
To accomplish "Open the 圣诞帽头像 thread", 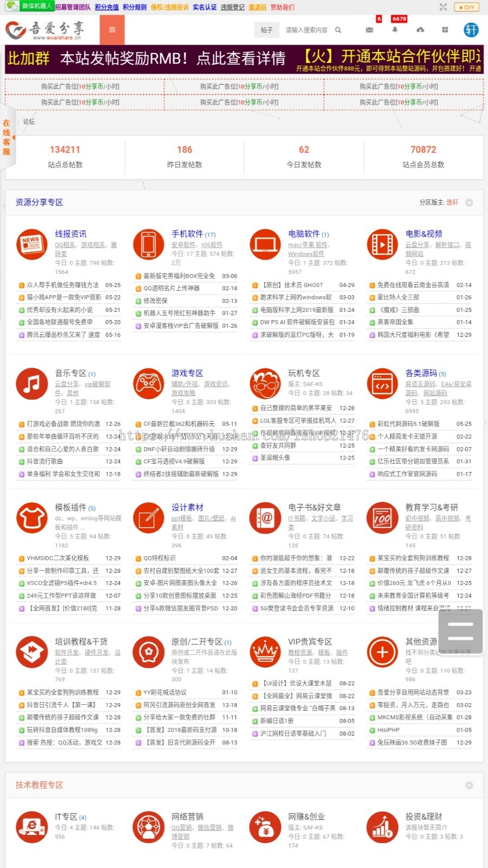I will coord(275,457).
